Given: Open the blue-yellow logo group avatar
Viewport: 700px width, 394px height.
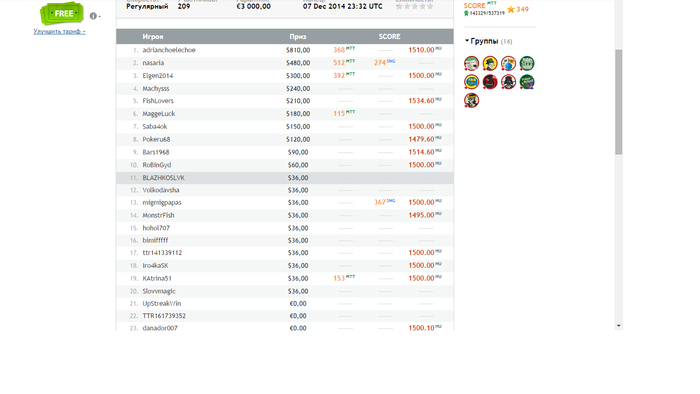Looking at the screenshot, I should pyautogui.click(x=471, y=82).
